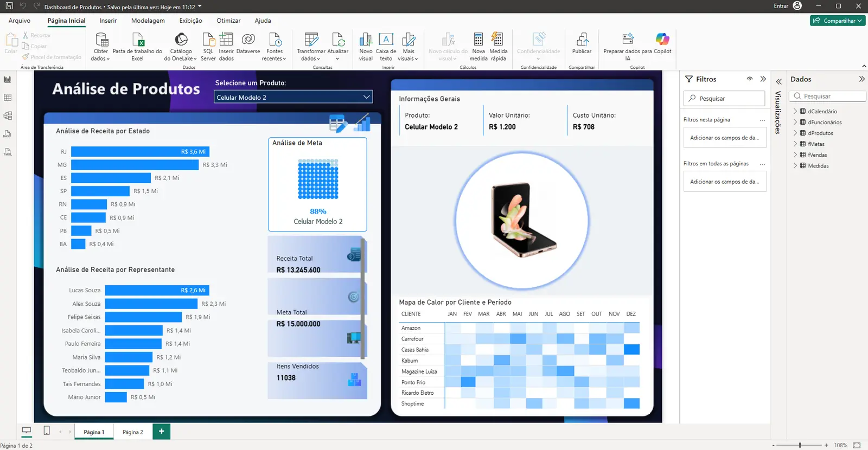
Task: Open the Modelagem ribbon tab
Action: [x=148, y=21]
